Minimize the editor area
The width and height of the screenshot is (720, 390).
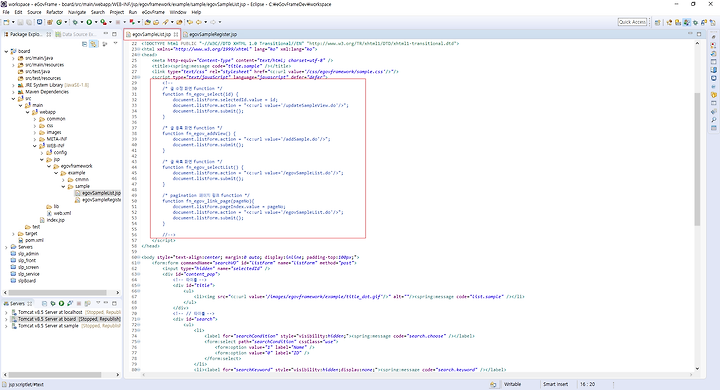pyautogui.click(x=690, y=34)
